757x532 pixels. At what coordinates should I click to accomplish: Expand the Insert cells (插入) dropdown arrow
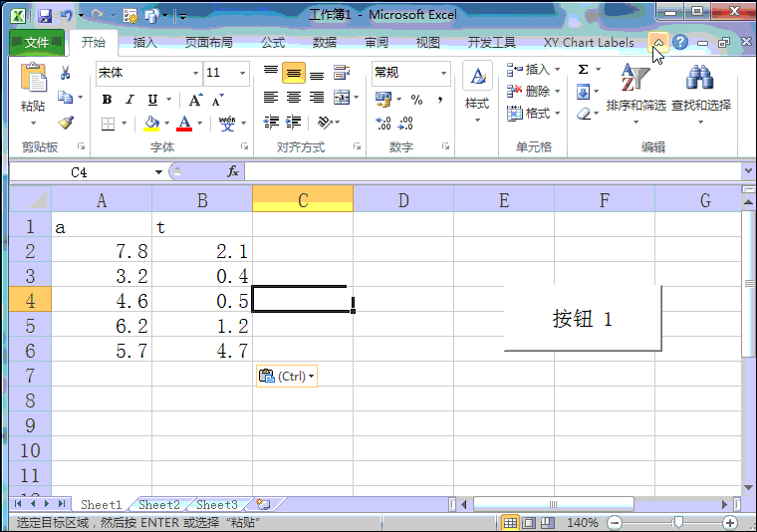point(557,70)
